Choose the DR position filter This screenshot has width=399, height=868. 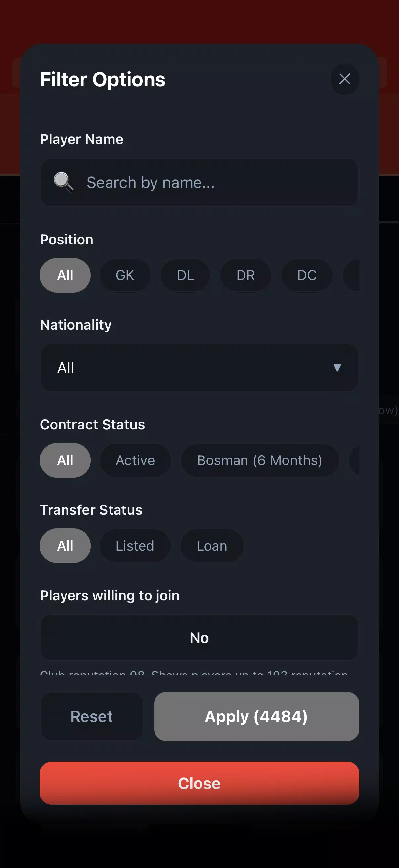[x=245, y=275]
